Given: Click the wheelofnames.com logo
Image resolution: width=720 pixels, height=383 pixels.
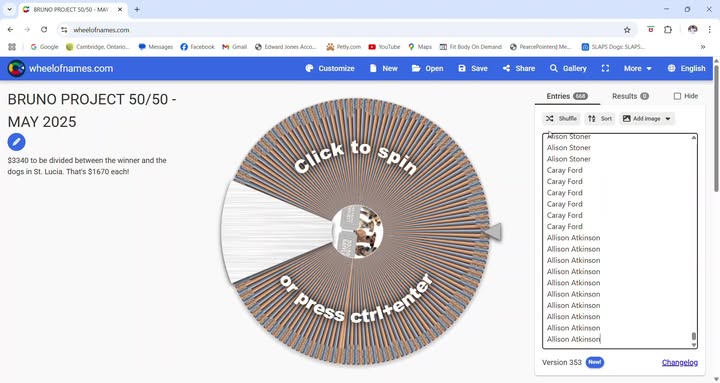Looking at the screenshot, I should [60, 68].
